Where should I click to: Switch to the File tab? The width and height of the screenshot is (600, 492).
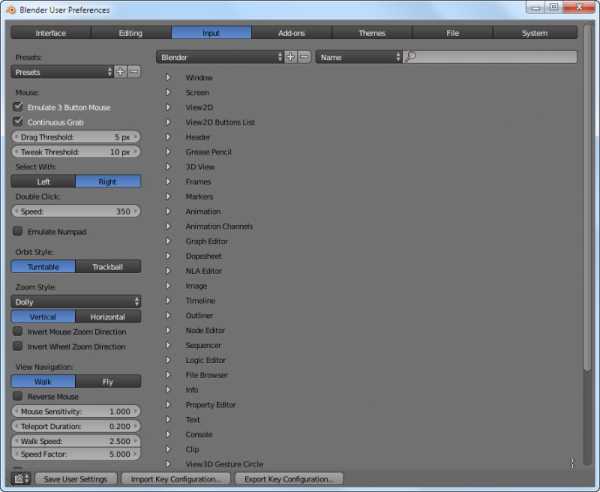coord(453,33)
